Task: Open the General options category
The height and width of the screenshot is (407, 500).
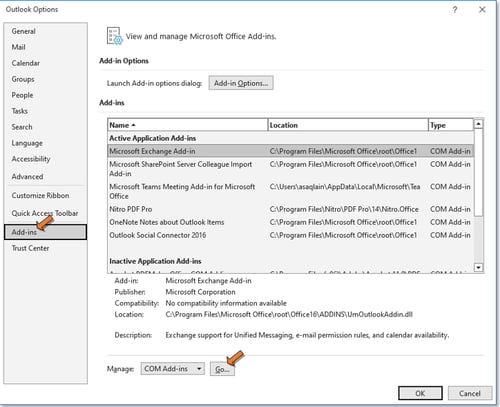Action: pos(23,31)
